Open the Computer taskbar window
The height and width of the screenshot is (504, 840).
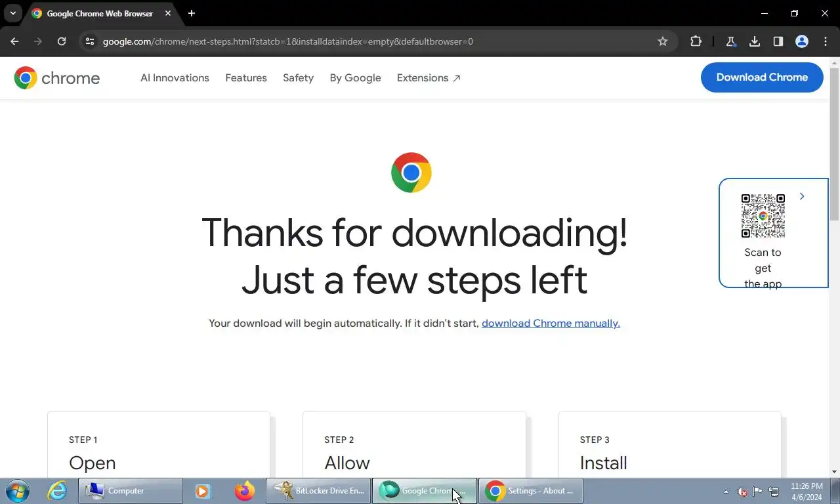pyautogui.click(x=131, y=491)
